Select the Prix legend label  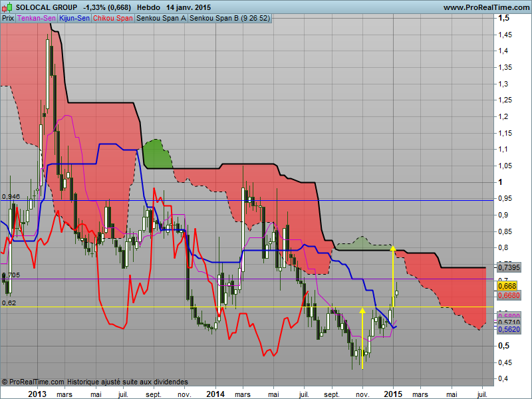click(8, 19)
